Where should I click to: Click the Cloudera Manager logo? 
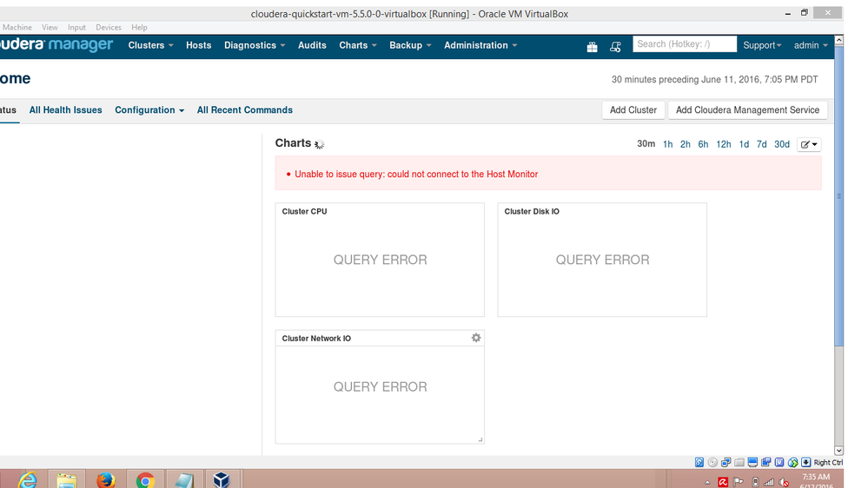(x=56, y=45)
